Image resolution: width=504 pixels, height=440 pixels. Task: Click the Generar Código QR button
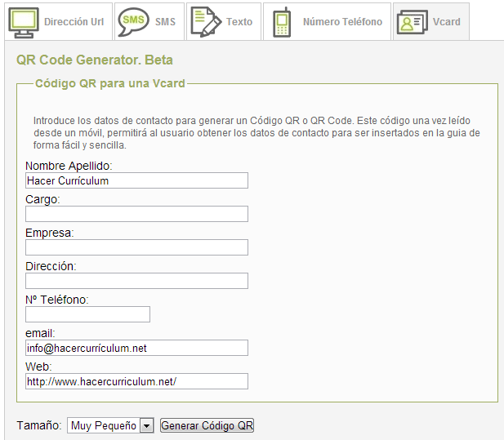207,425
